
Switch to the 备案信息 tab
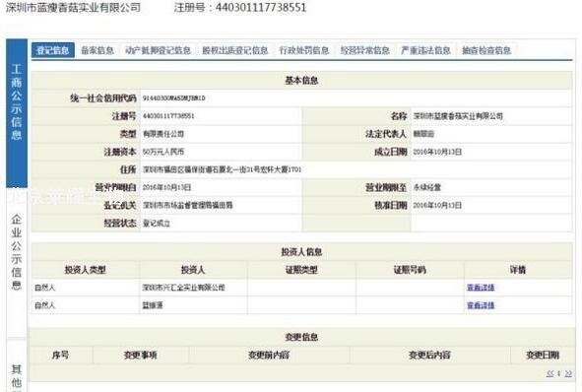tap(97, 50)
